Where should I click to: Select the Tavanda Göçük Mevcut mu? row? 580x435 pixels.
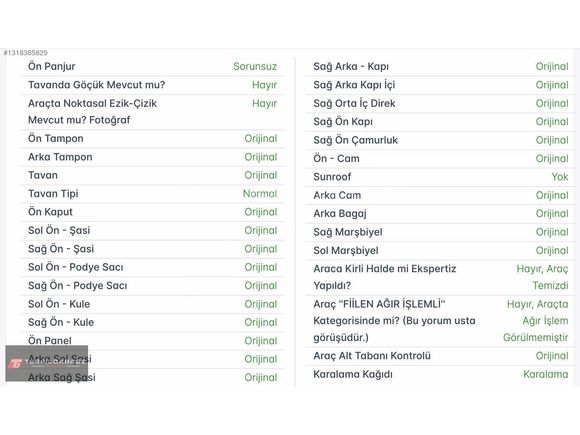point(152,85)
